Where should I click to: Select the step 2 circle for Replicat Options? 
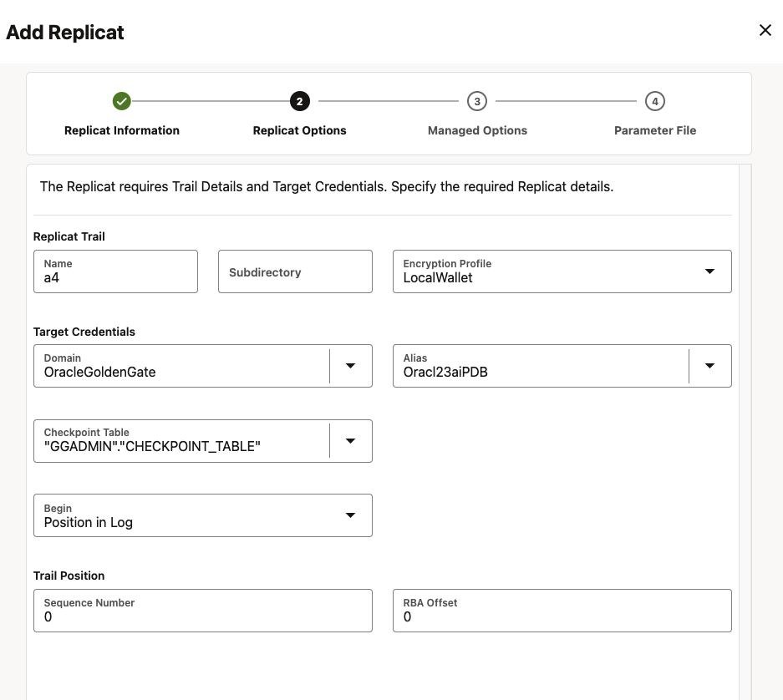pos(299,101)
